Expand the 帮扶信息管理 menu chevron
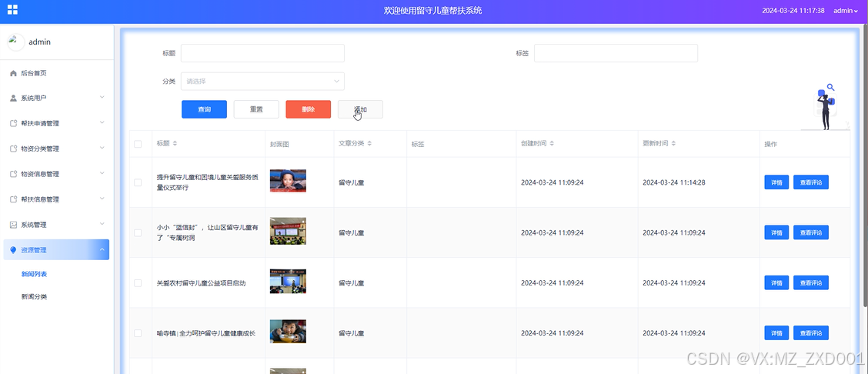The image size is (868, 374). pyautogui.click(x=102, y=199)
